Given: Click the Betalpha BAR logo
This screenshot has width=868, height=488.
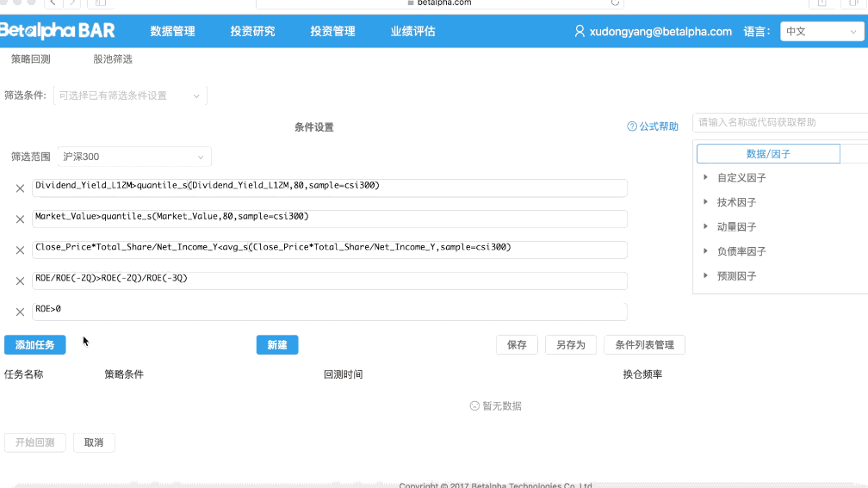Looking at the screenshot, I should (x=58, y=30).
